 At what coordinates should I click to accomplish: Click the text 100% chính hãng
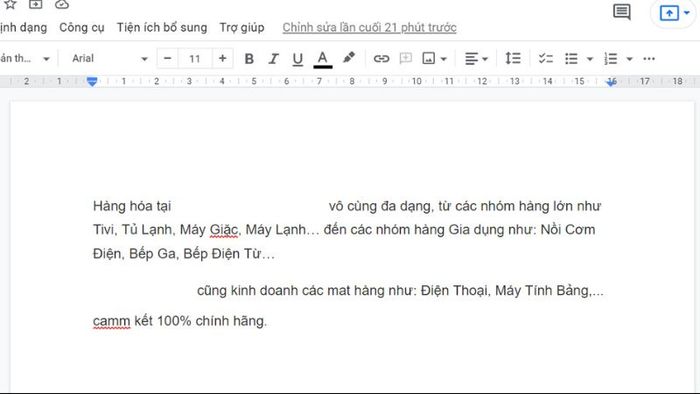(x=212, y=321)
